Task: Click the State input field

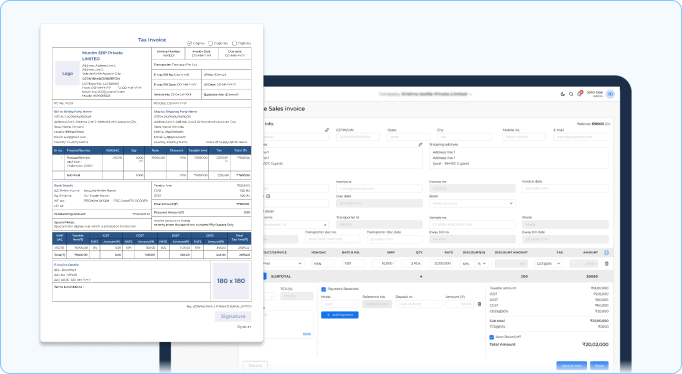Action: pos(408,137)
